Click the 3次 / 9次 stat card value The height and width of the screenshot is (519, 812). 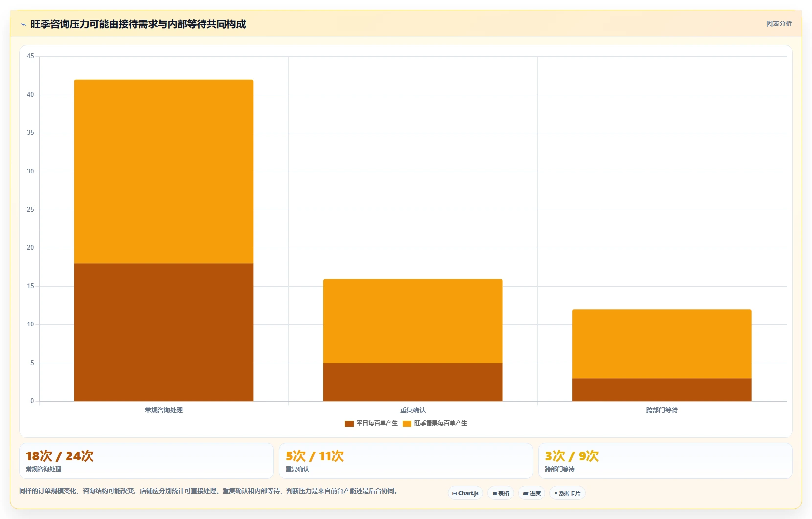[x=572, y=456]
